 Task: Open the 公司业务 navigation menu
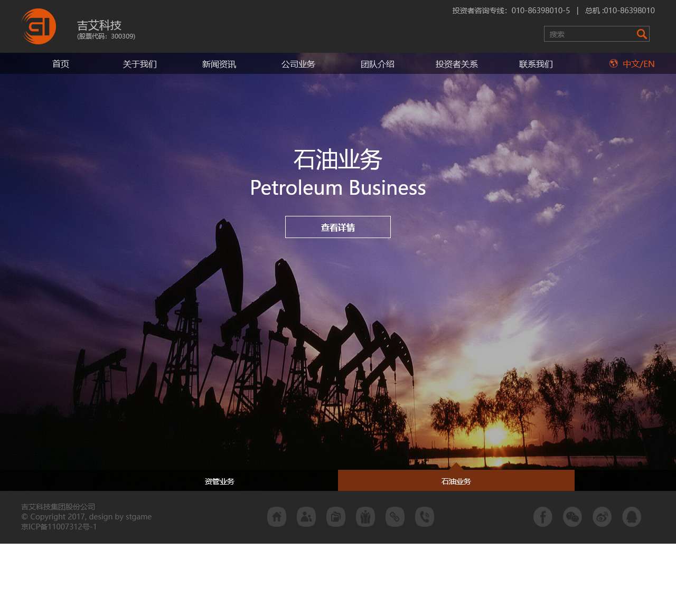coord(298,64)
